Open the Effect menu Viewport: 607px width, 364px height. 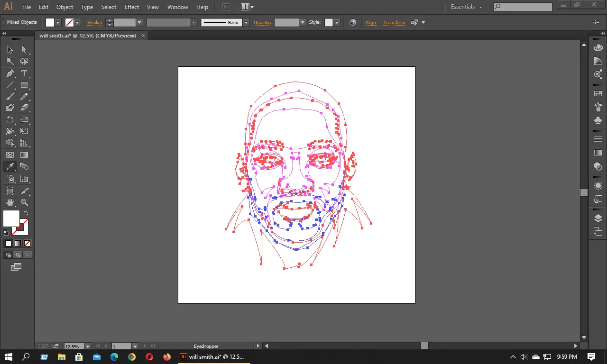pyautogui.click(x=132, y=7)
